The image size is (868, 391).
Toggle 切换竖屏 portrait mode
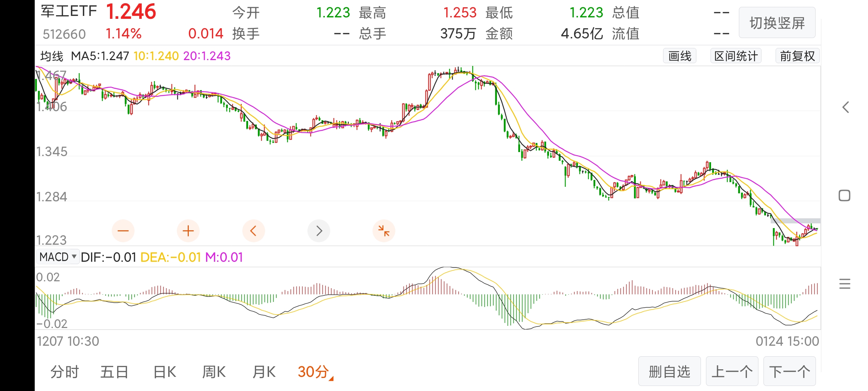777,23
